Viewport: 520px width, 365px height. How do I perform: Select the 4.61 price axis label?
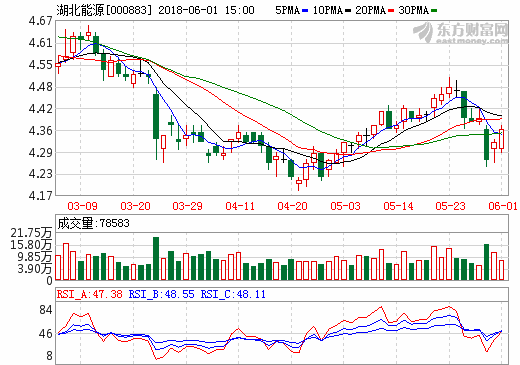[x=41, y=43]
